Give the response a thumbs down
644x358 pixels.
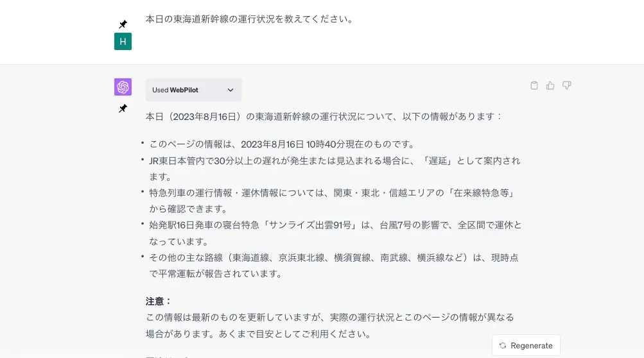(567, 85)
